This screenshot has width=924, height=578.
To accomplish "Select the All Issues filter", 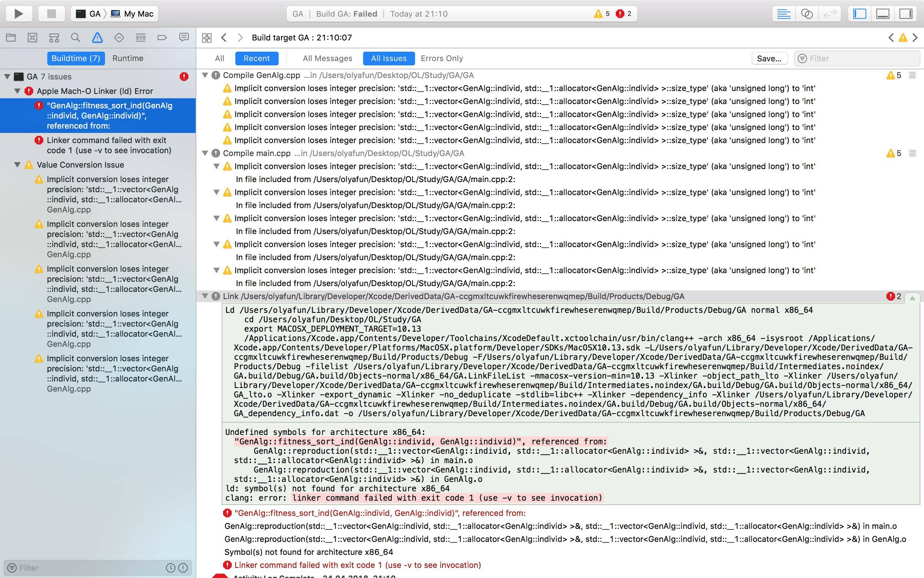I will [389, 58].
